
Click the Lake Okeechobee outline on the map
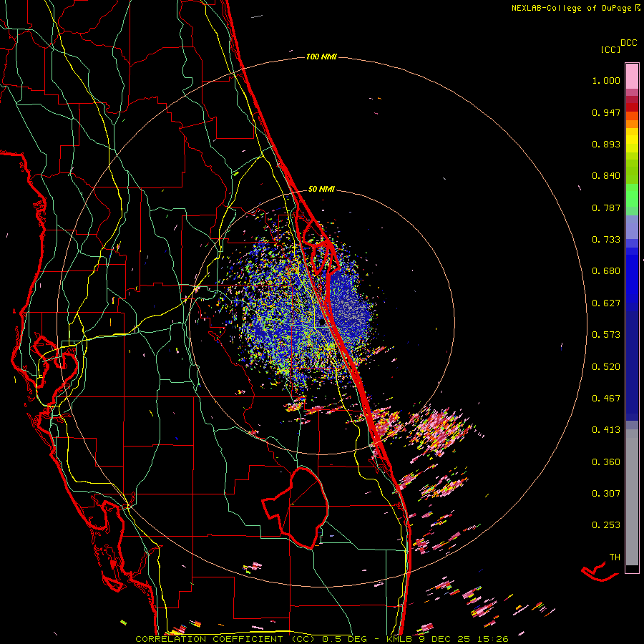coord(296,507)
